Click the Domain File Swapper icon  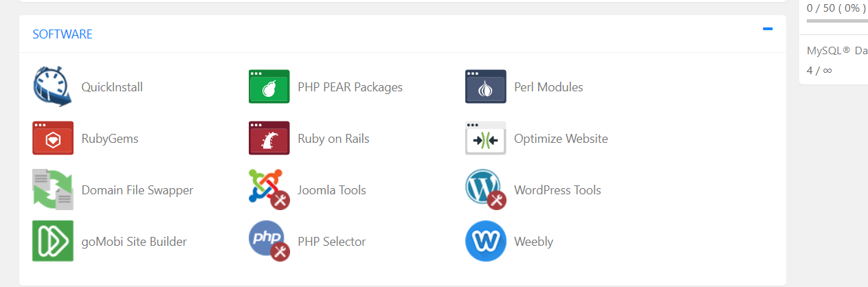point(52,190)
